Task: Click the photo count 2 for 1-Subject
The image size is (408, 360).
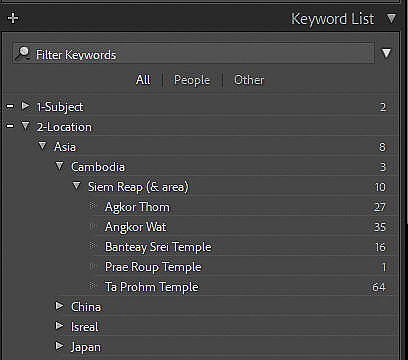Action: tap(383, 107)
